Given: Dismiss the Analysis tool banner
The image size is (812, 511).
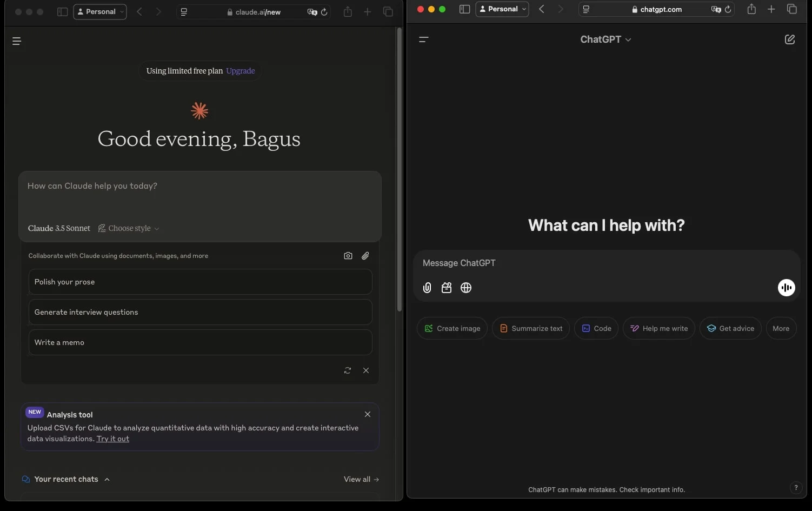Looking at the screenshot, I should (x=368, y=414).
